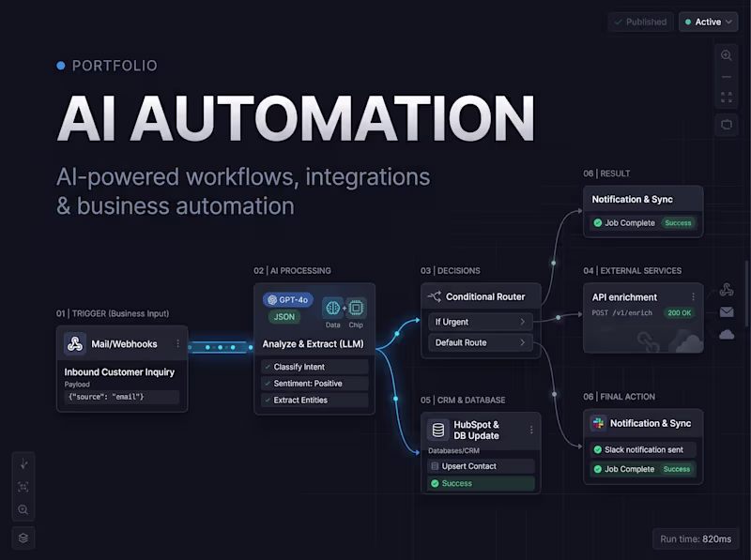This screenshot has width=751, height=560.
Task: Click the Databases/CRM label
Action: [453, 451]
